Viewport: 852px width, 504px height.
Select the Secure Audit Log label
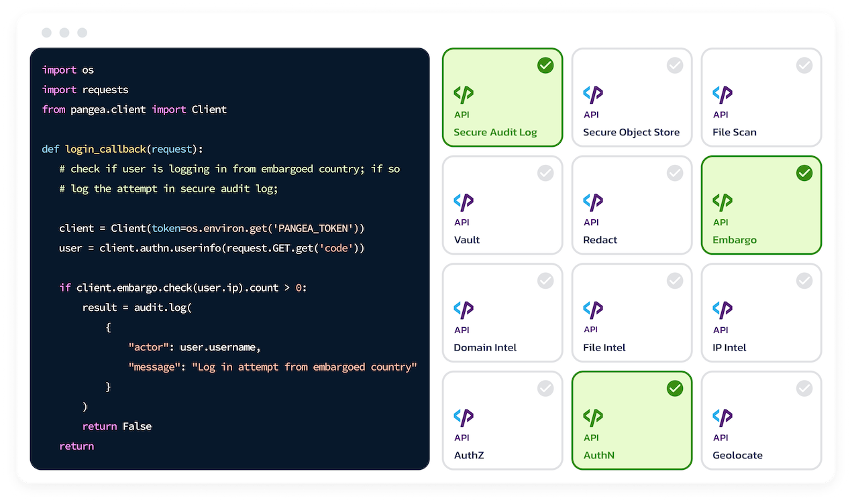[495, 132]
